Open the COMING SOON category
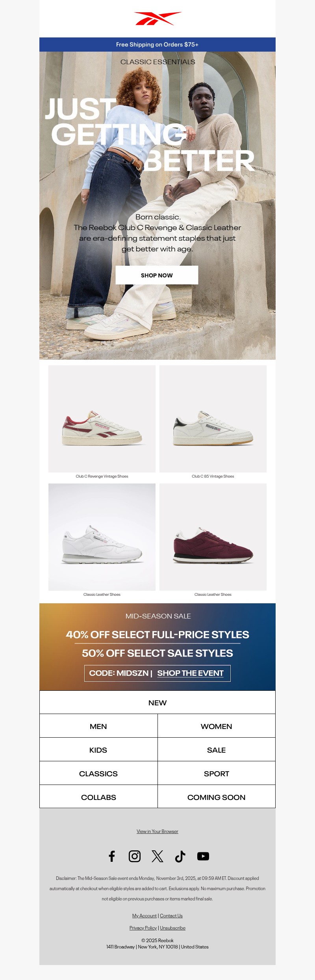Viewport: 315px width, 980px height. (x=217, y=797)
